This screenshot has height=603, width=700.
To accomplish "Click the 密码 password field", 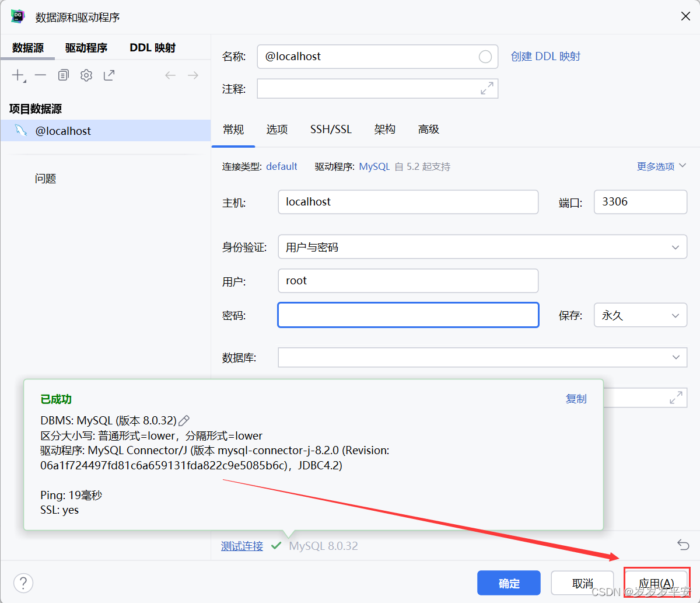I will [408, 315].
